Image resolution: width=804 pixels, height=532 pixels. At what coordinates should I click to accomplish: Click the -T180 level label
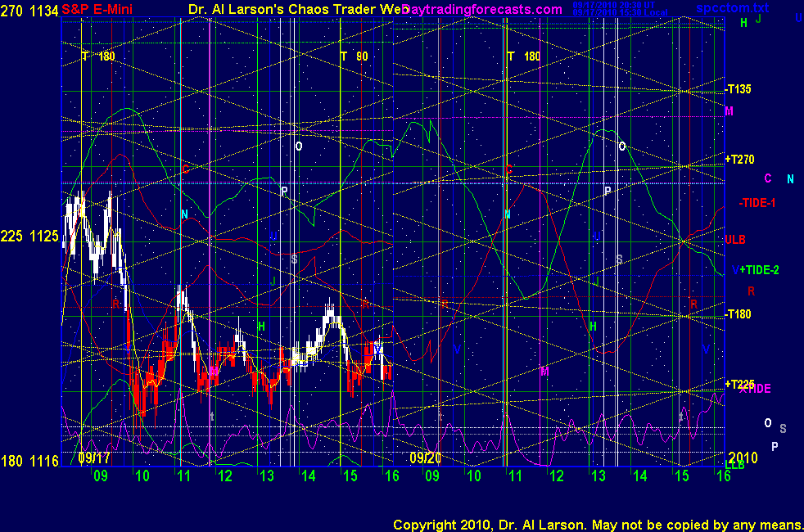(739, 314)
